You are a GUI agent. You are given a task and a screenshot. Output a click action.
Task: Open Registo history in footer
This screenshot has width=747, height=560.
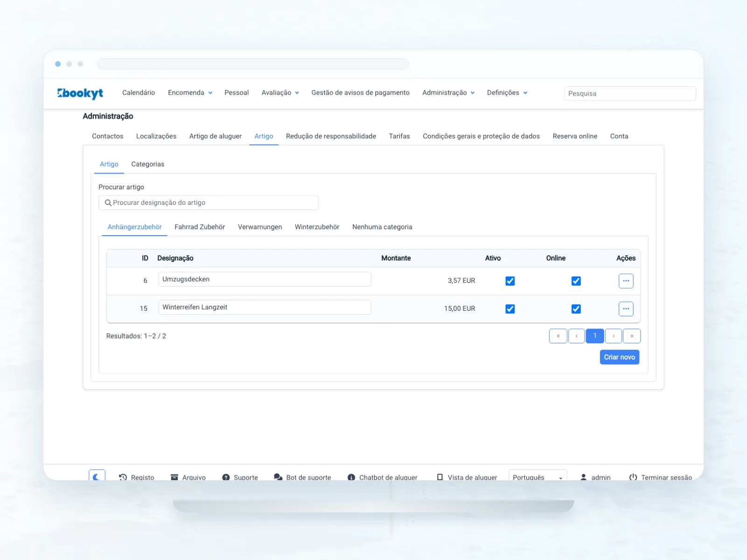point(136,477)
